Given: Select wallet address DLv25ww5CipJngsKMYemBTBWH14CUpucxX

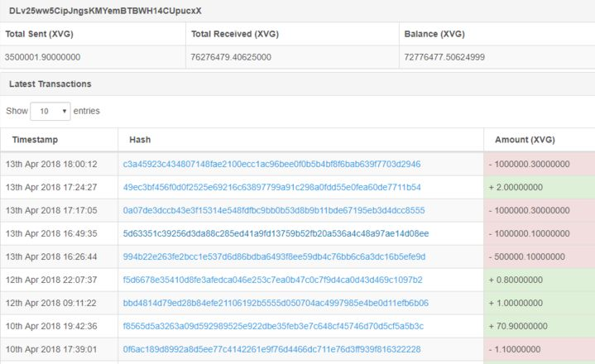Looking at the screenshot, I should click(105, 11).
